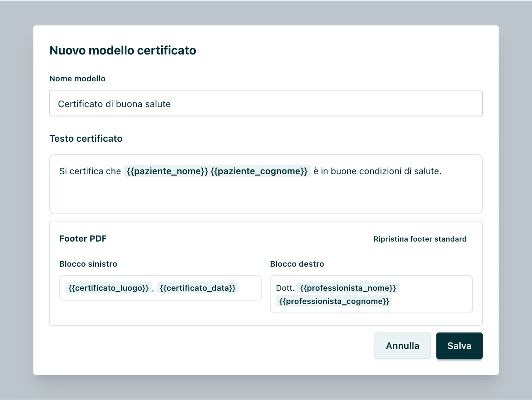Select the {{paziente_nome}} variable chip

tap(167, 171)
